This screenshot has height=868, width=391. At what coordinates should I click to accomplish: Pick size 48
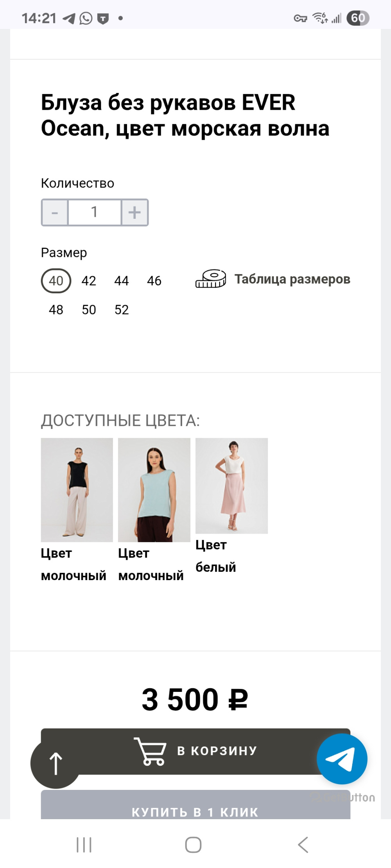tap(56, 310)
